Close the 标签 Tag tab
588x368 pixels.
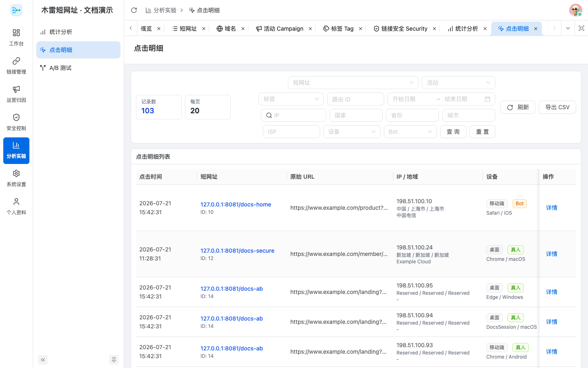click(x=361, y=29)
